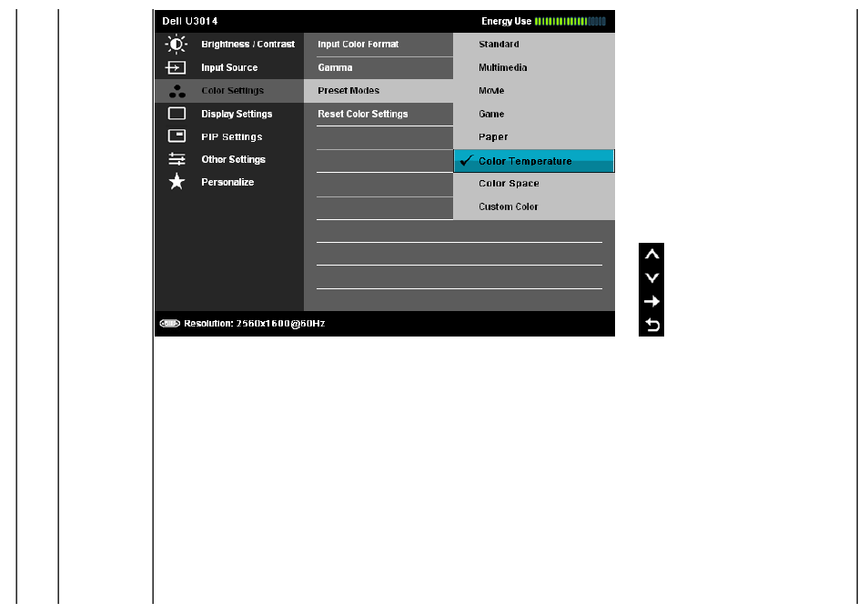Click the Display Settings rectangle icon
868x613 pixels.
click(x=177, y=114)
